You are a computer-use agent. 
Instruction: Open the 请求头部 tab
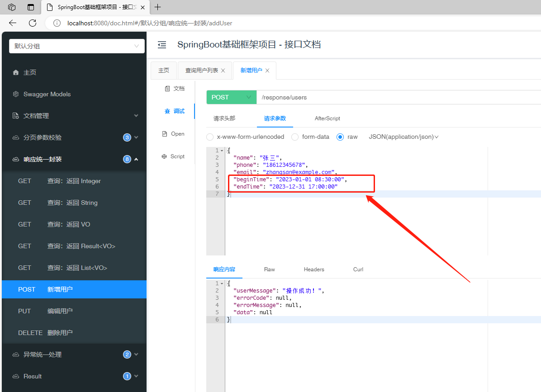pyautogui.click(x=224, y=118)
